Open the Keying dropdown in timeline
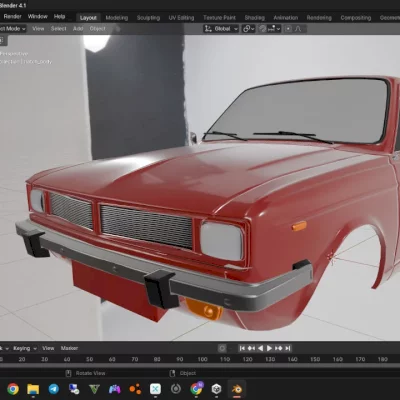Viewport: 400px width, 400px height. (x=25, y=348)
